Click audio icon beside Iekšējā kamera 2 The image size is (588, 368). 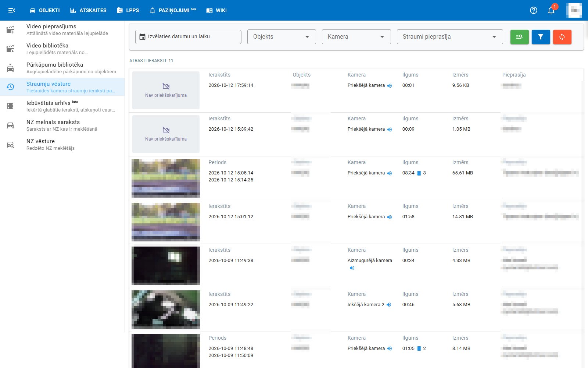coord(389,305)
